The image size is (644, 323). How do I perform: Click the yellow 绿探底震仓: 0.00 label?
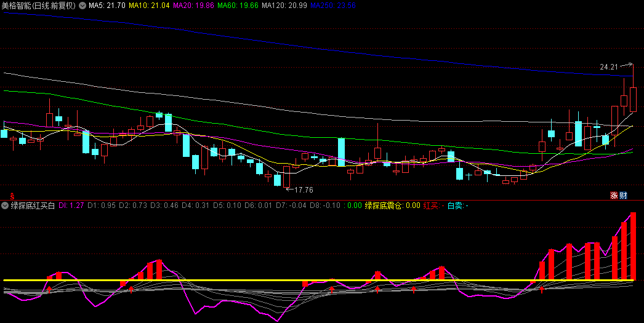pos(393,205)
